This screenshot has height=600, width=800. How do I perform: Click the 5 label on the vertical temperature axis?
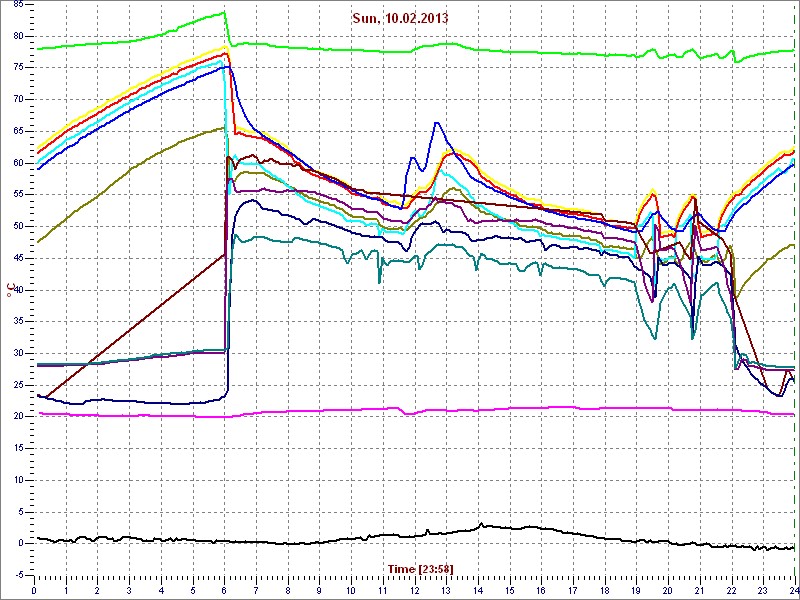click(20, 512)
